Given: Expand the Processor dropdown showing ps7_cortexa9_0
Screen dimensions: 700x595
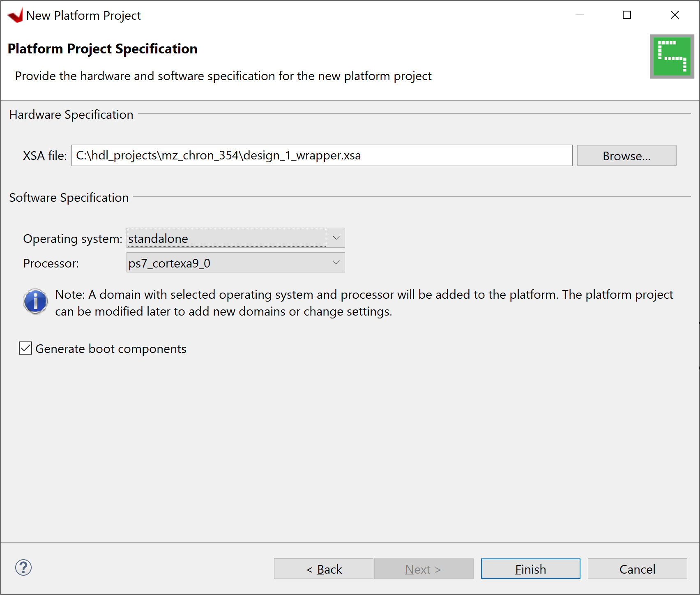Looking at the screenshot, I should coord(227,263).
